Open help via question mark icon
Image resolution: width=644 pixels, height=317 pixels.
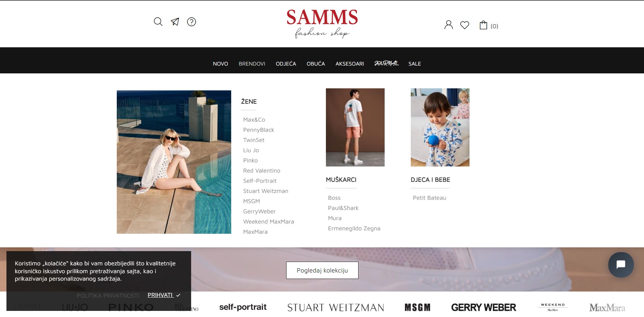pyautogui.click(x=191, y=22)
